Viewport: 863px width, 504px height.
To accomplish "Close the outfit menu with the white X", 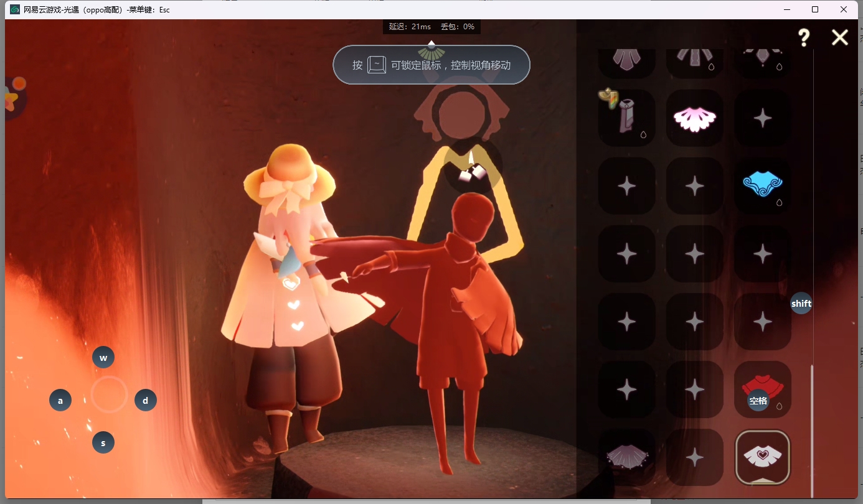I will (x=840, y=37).
